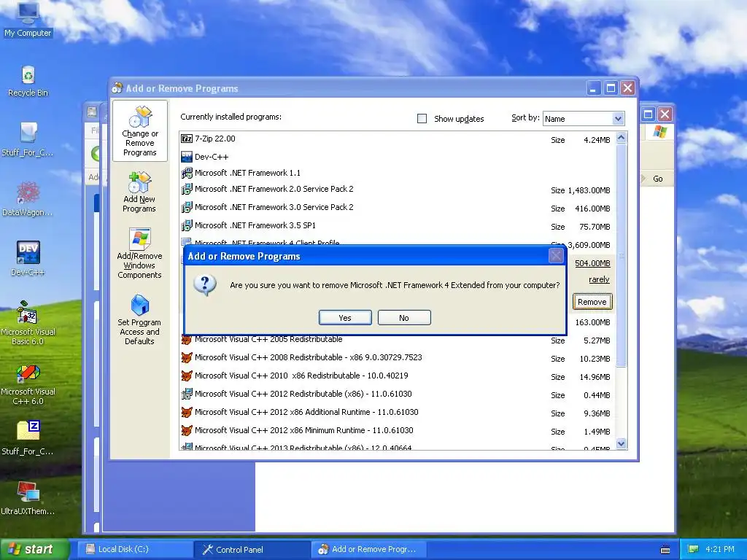Open Set Program Access and Defaults
The image size is (747, 560).
pyautogui.click(x=139, y=319)
